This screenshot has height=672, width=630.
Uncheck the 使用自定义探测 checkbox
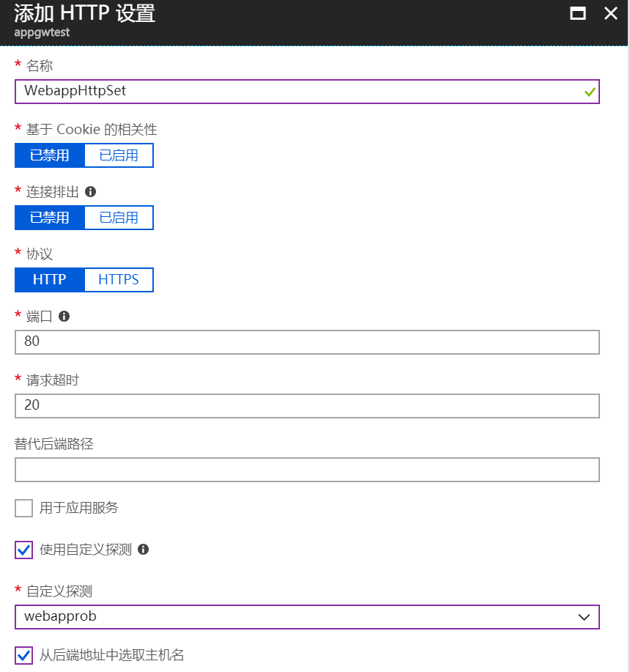[24, 550]
